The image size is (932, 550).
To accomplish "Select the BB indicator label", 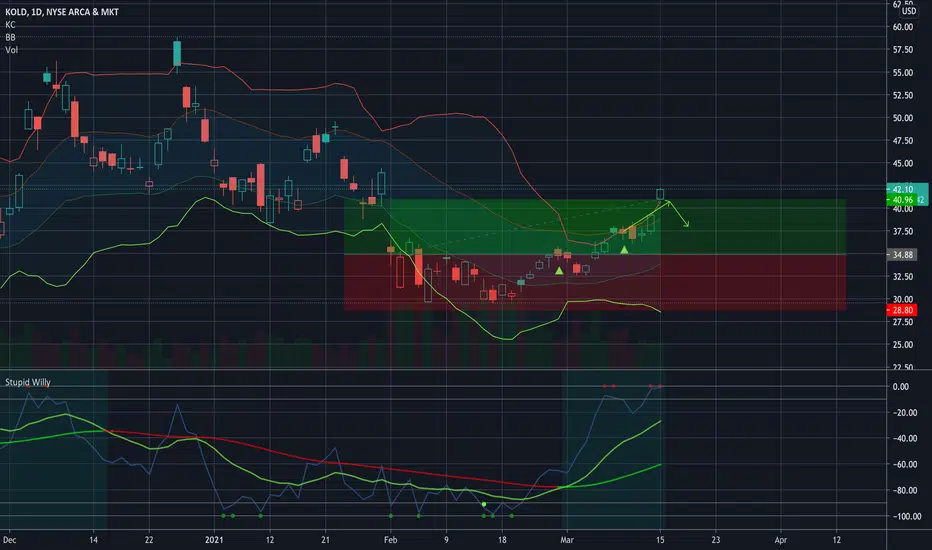I will click(10, 37).
